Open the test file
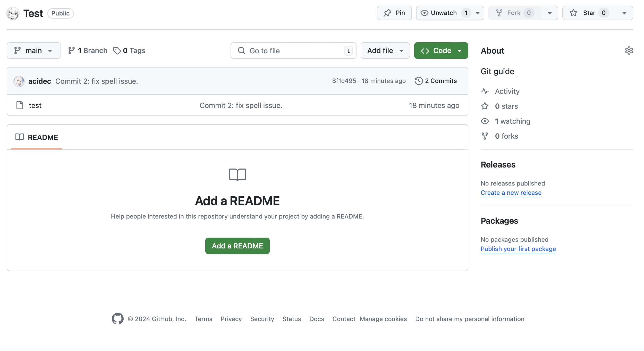644x351 pixels. pos(35,105)
